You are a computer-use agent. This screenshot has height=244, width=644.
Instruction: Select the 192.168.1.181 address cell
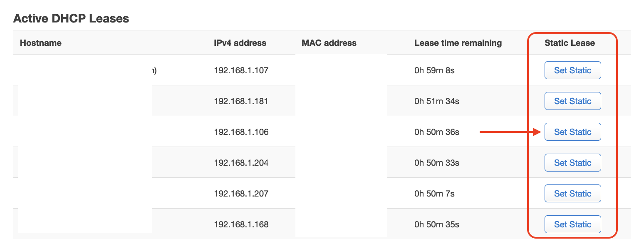click(241, 101)
